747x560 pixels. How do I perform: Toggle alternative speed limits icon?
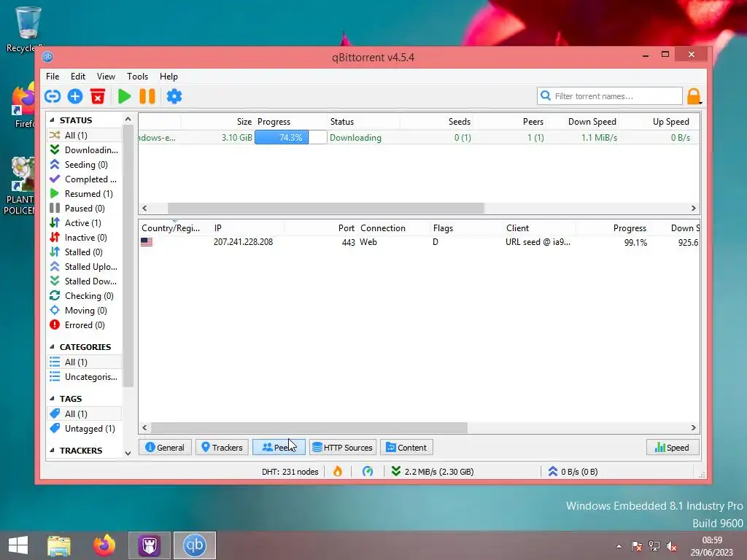[x=368, y=472]
